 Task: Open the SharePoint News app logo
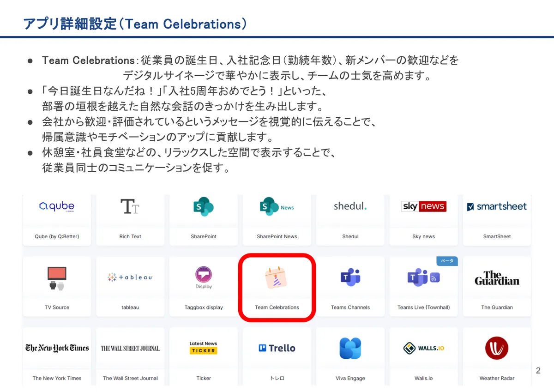click(x=277, y=206)
